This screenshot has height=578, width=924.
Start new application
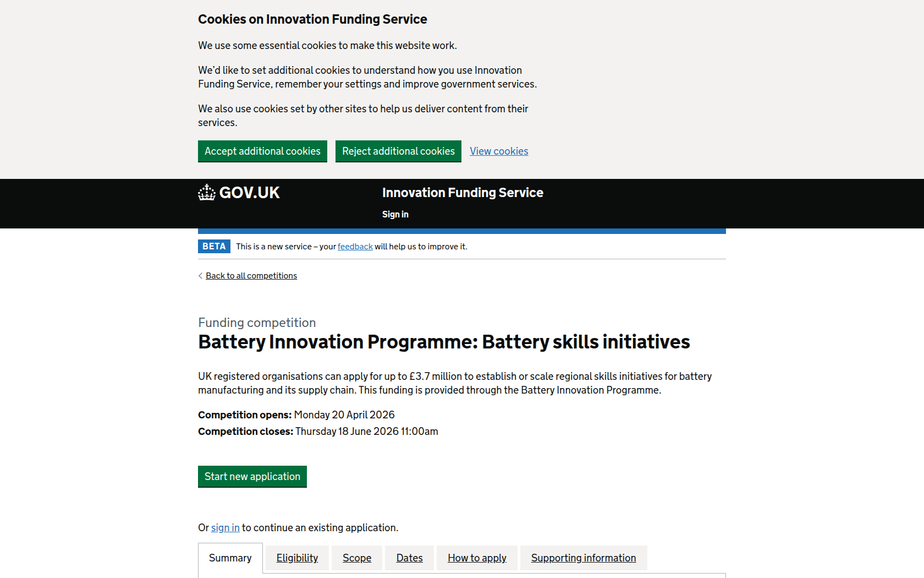252,477
